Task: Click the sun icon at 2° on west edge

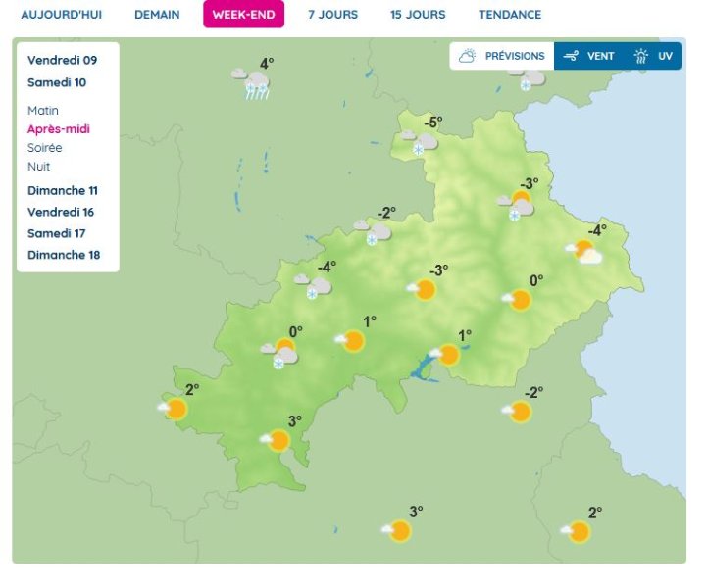Action: click(x=175, y=409)
